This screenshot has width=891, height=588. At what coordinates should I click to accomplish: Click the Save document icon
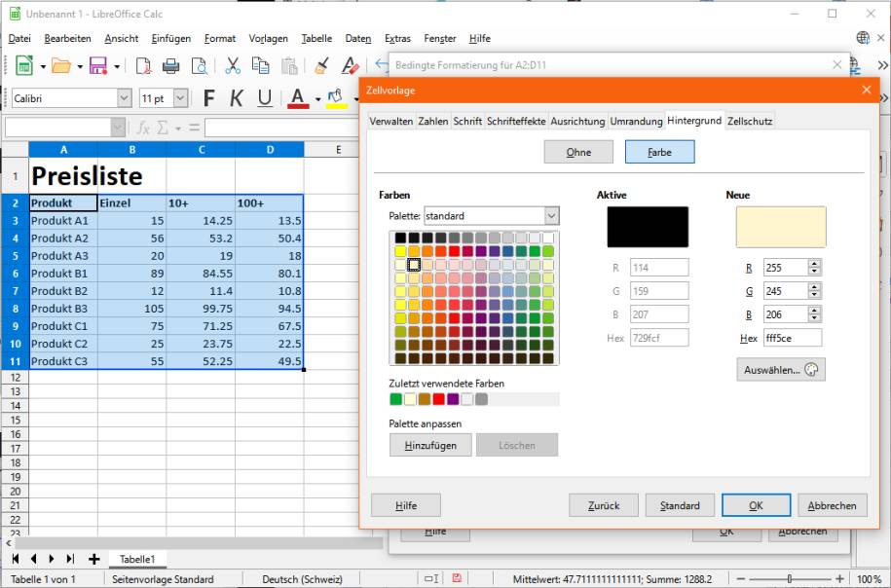(x=97, y=66)
